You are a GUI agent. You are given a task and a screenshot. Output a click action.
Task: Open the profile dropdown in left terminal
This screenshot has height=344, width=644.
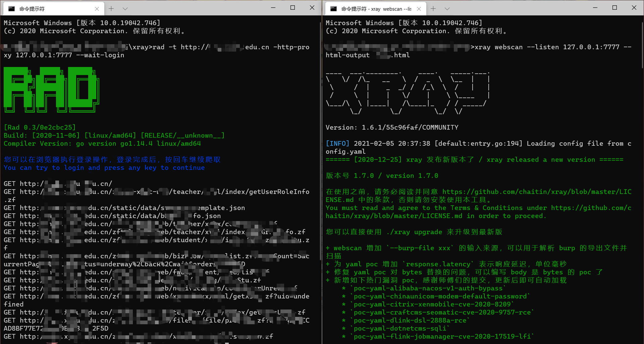(125, 9)
